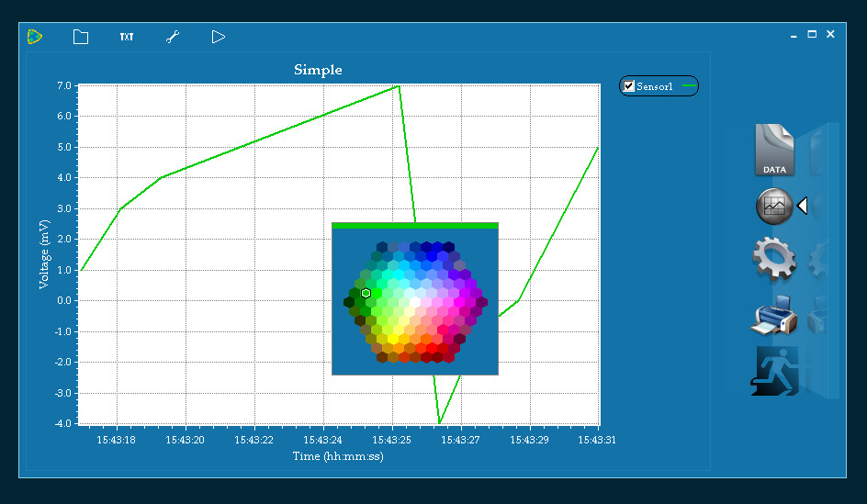Click the Sensor1 legend label
This screenshot has width=867, height=504.
[x=654, y=86]
